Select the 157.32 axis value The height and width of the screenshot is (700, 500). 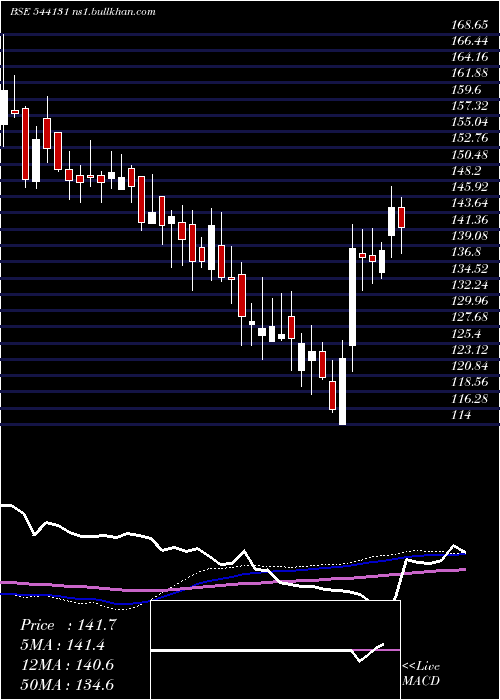point(470,106)
